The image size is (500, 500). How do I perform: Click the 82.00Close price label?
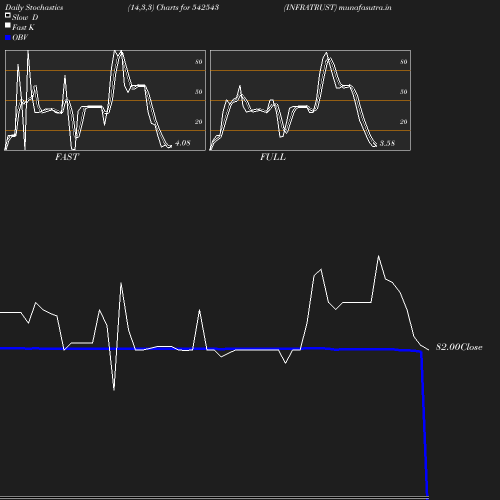(459, 347)
